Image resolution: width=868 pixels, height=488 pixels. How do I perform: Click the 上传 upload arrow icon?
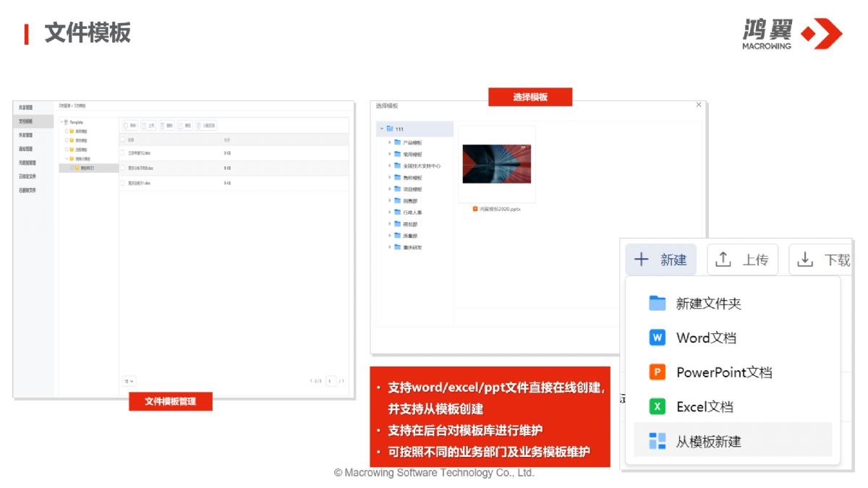pos(723,260)
